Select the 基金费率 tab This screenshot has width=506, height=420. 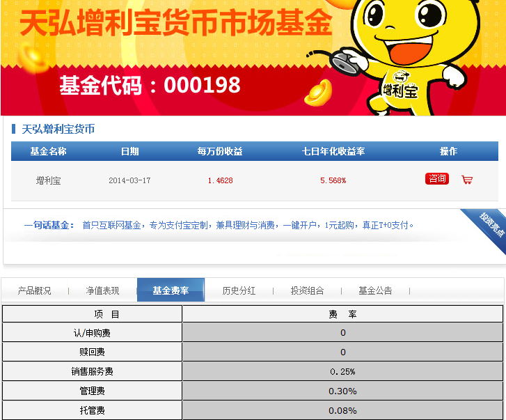[171, 290]
